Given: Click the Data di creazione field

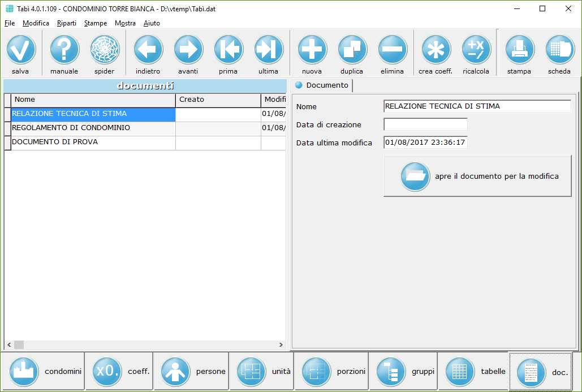Looking at the screenshot, I should coord(425,124).
